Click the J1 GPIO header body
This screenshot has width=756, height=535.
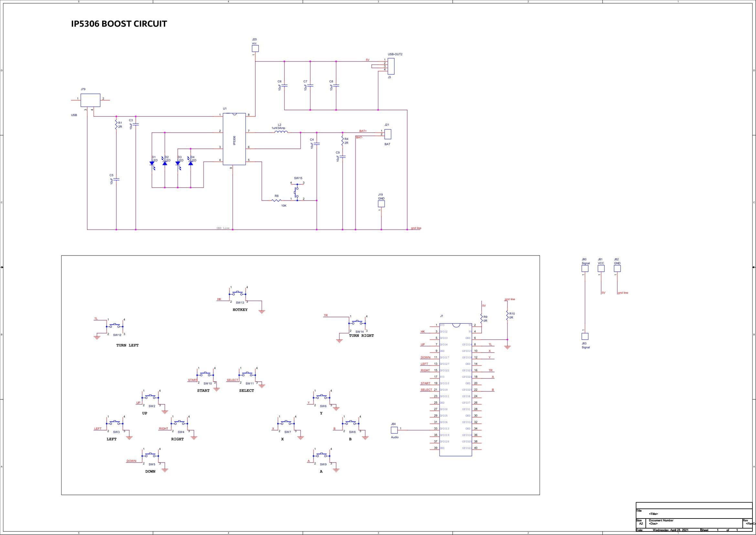[455, 389]
